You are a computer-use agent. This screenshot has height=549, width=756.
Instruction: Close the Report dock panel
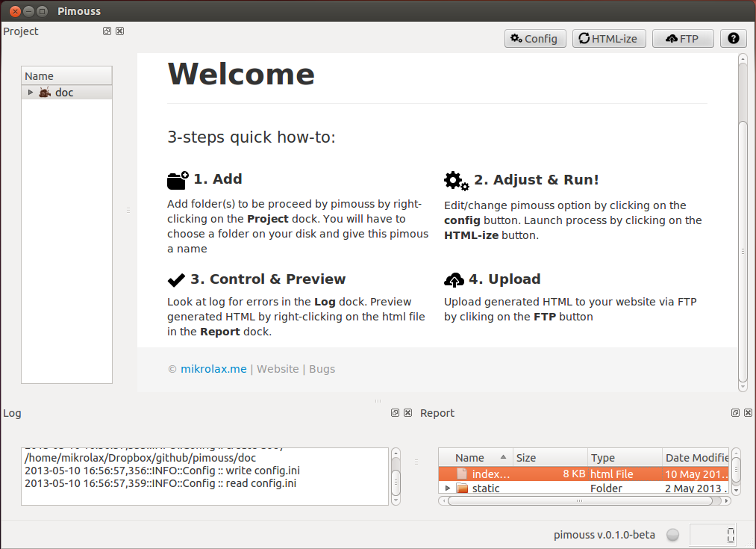click(x=748, y=413)
